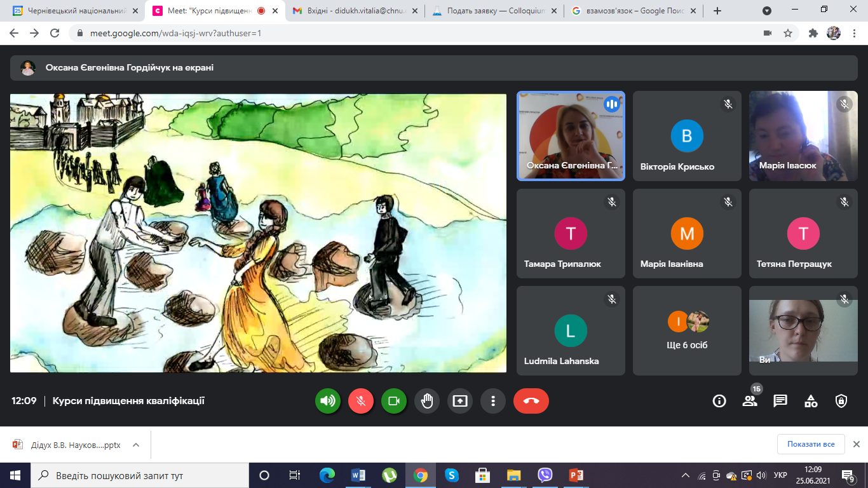Open the Chrome three-dot menu
This screenshot has width=868, height=488.
[x=854, y=33]
